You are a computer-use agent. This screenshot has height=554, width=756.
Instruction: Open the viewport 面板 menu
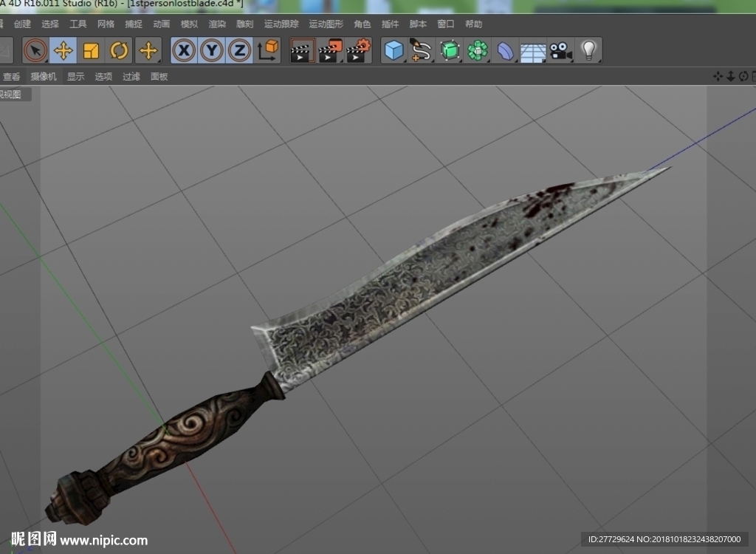point(159,76)
